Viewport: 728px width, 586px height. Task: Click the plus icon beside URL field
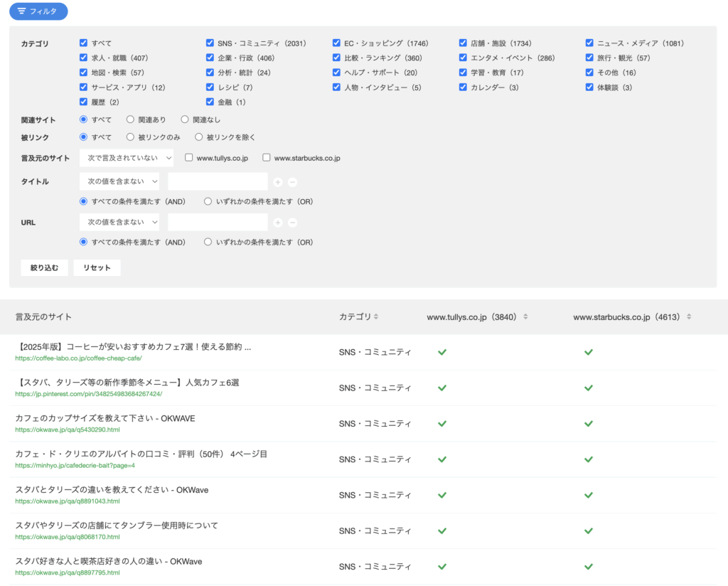[x=278, y=223]
